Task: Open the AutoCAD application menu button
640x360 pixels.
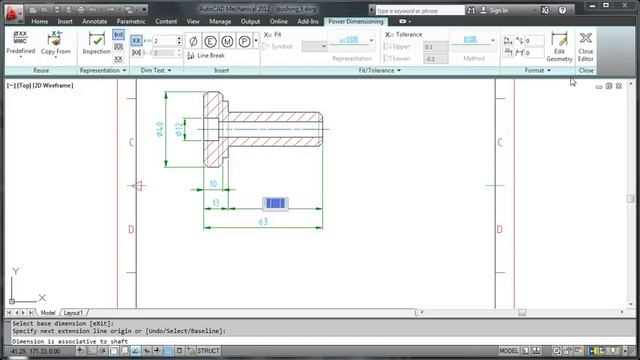Action: (x=14, y=13)
